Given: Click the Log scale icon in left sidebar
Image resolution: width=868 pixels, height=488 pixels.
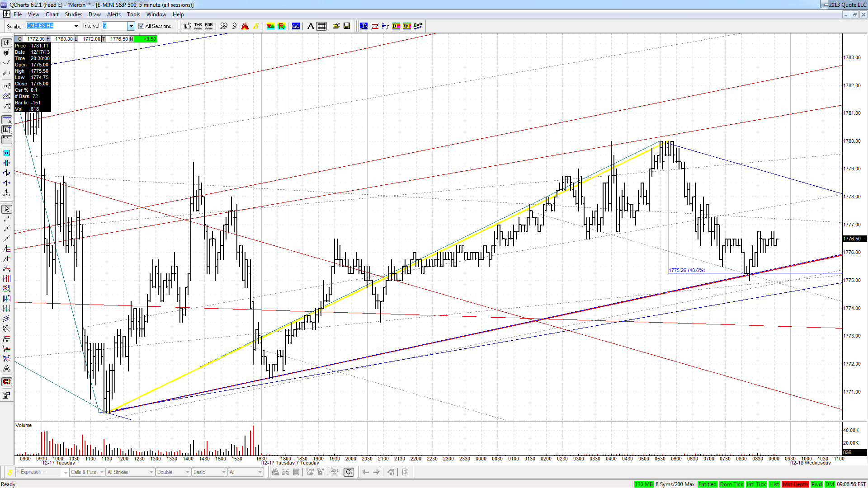Looking at the screenshot, I should click(x=7, y=85).
